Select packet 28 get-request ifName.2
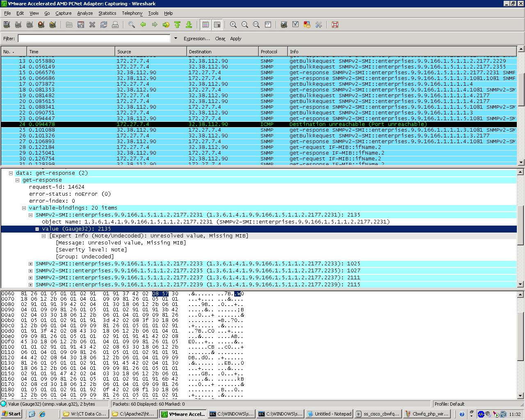Viewport: 525px width, 420px height. tap(258, 147)
